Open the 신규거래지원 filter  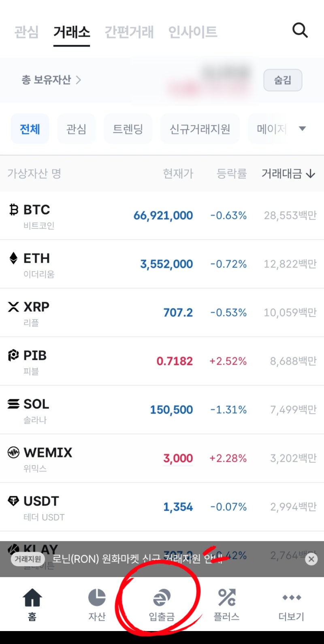[200, 129]
